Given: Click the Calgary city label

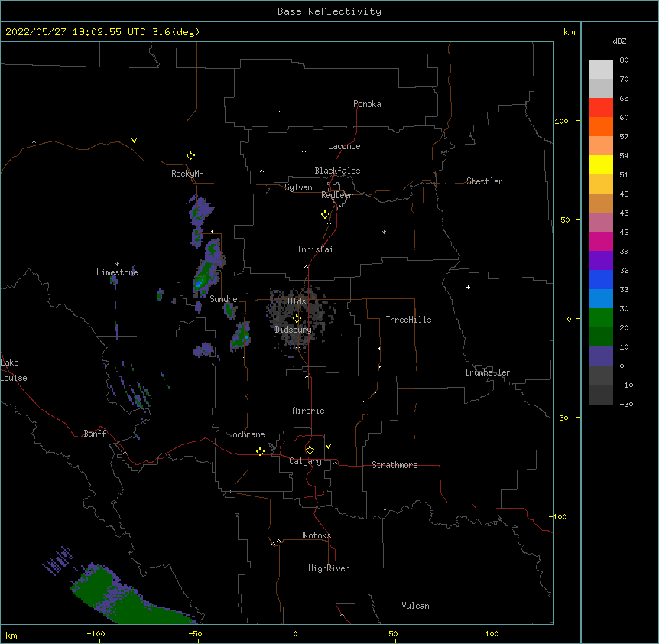Looking at the screenshot, I should 305,461.
